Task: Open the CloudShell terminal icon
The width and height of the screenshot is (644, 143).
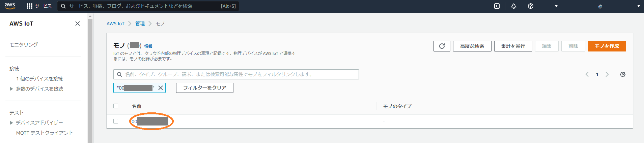Action: (x=497, y=6)
